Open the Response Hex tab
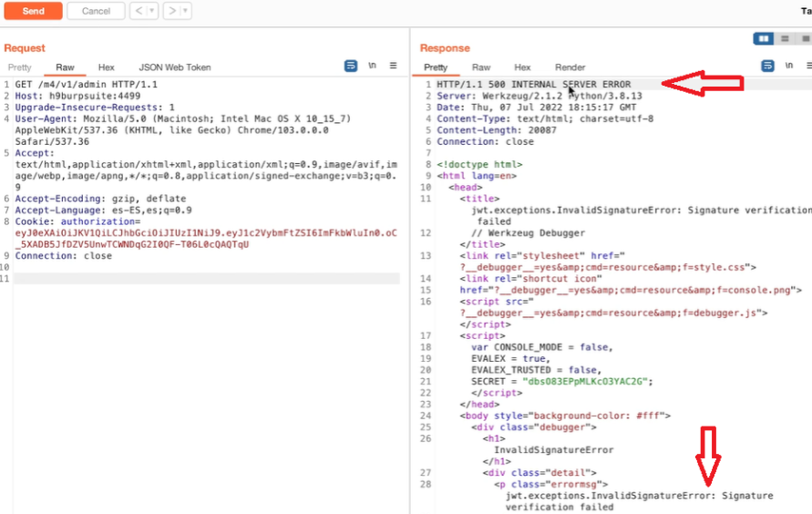Screen dimensions: 812x514 [x=522, y=67]
